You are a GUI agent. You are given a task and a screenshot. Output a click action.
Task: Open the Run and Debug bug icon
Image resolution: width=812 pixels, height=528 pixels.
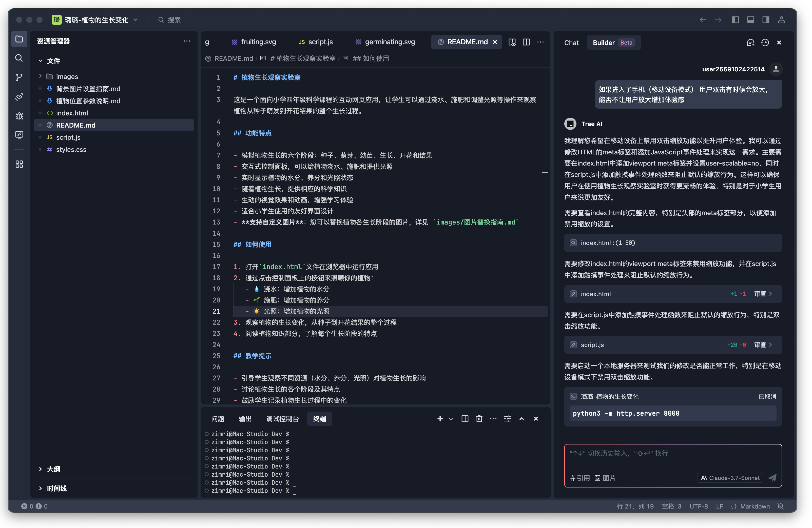click(19, 116)
